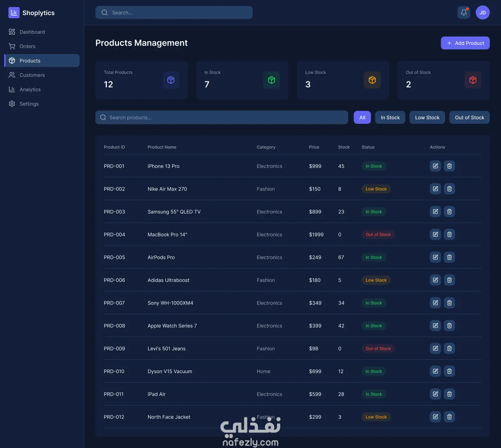Click the Products Management page heading
Viewport: 501px width, 448px height.
pos(141,43)
